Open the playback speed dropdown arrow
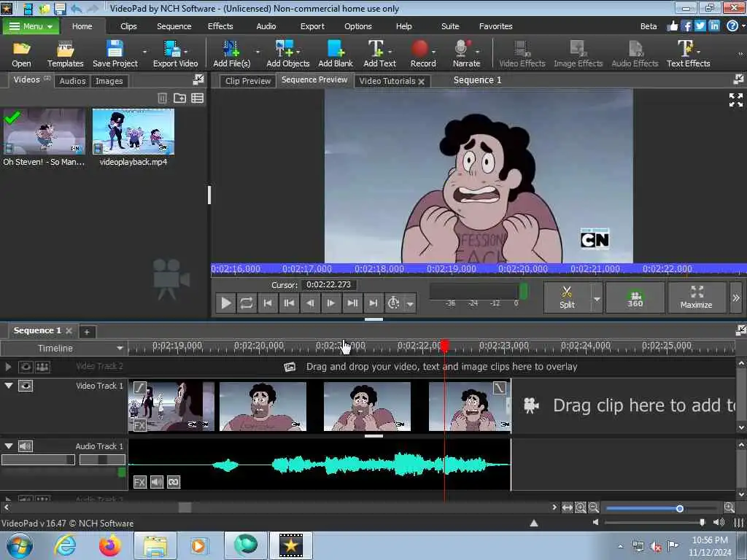The width and height of the screenshot is (747, 560). 410,303
